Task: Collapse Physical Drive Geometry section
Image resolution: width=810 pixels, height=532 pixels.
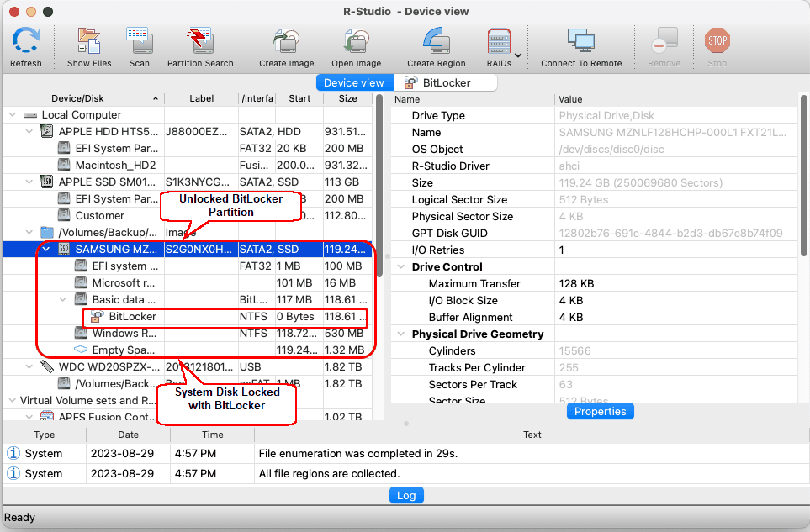Action: point(401,334)
